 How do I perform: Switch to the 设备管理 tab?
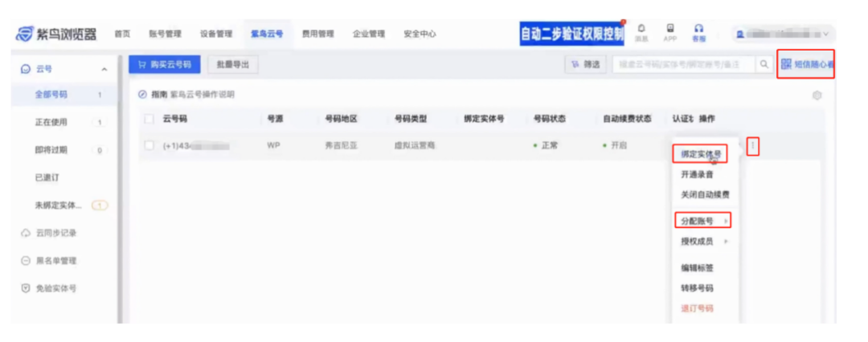click(x=215, y=35)
